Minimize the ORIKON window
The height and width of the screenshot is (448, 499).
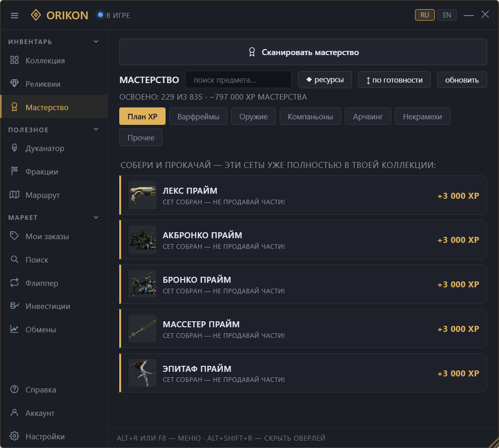click(468, 15)
